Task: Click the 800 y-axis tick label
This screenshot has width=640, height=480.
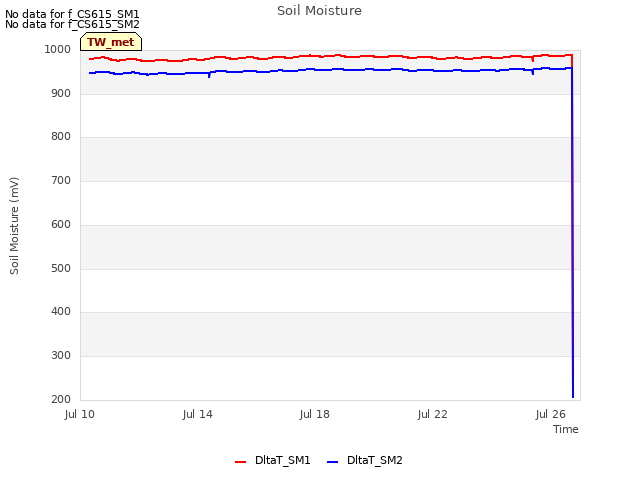Action: 61,136
